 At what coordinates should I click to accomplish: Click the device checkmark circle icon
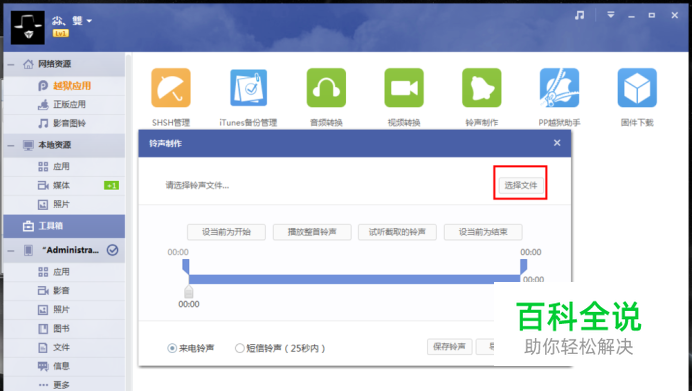coord(113,250)
